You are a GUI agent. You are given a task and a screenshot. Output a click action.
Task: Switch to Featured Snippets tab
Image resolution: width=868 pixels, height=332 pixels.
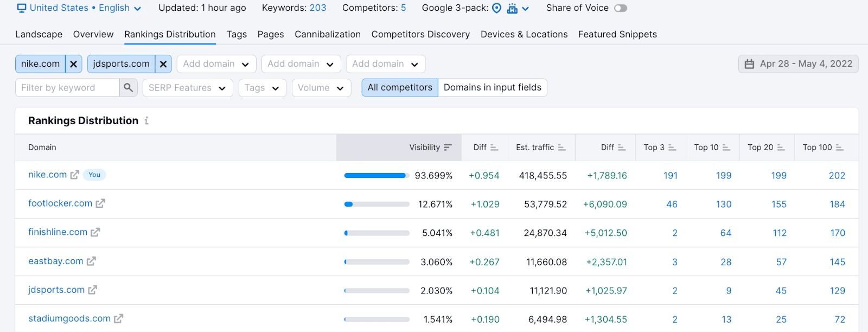tap(617, 34)
